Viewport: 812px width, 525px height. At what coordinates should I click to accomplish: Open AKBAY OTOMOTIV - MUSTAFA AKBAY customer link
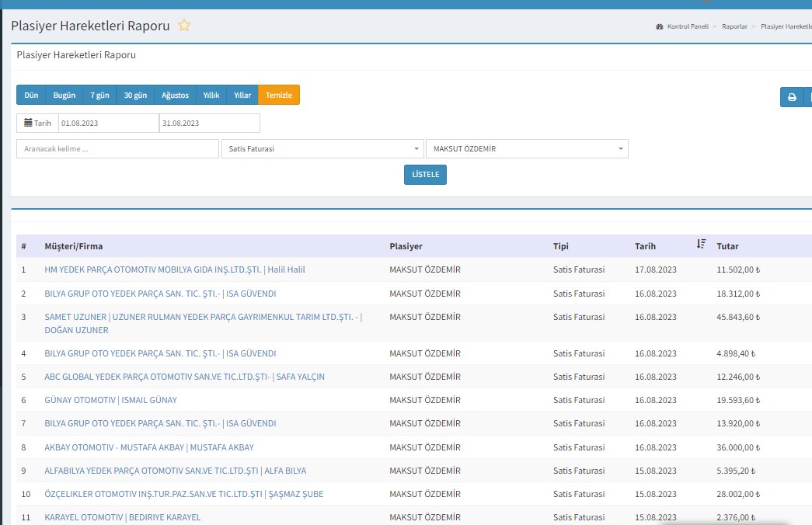pos(149,447)
